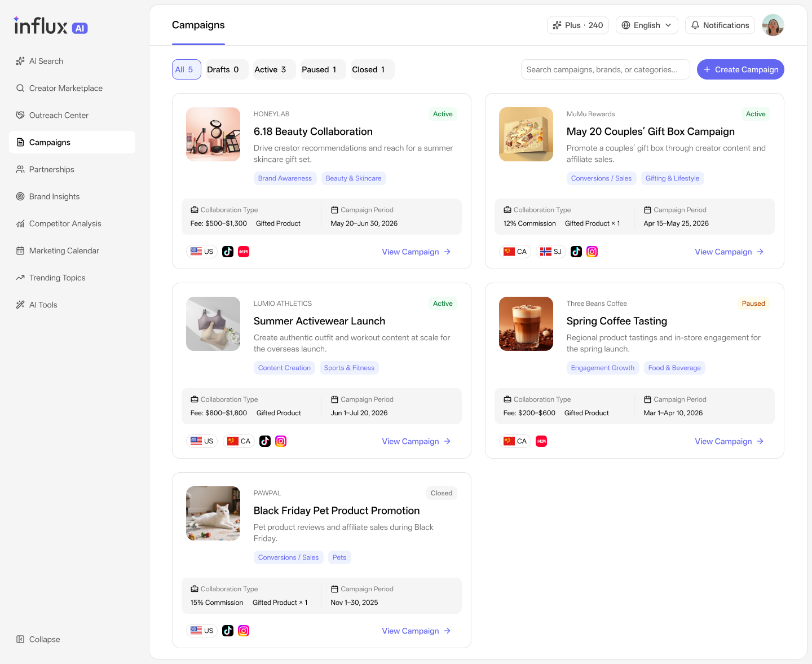Click the TikTok icon on Summer Activewear Launch

[x=265, y=441]
